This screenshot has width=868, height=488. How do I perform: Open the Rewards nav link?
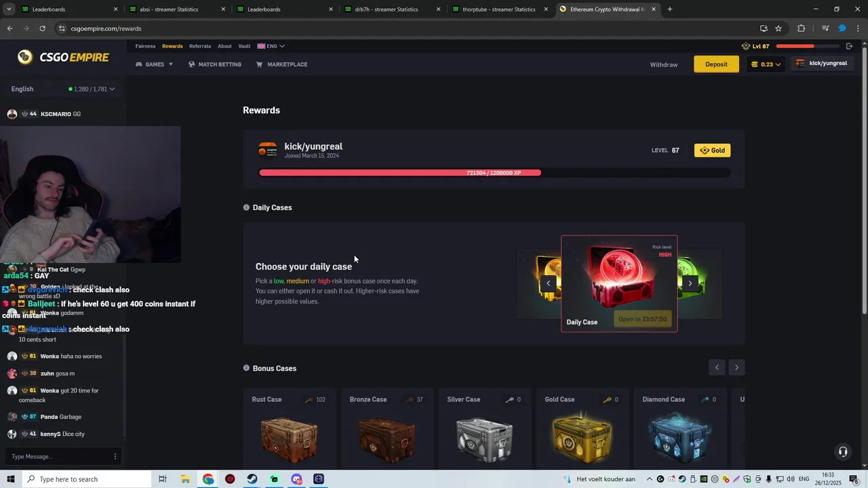(172, 46)
